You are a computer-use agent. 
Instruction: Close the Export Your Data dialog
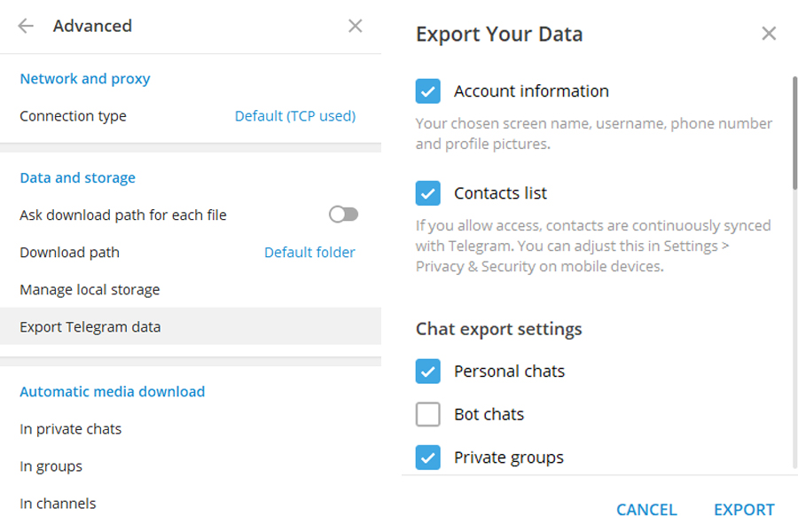(x=769, y=34)
